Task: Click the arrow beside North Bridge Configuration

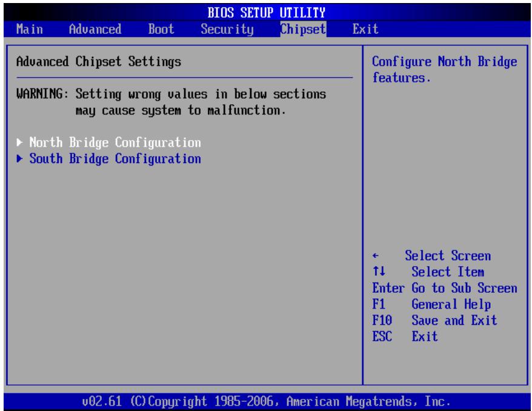Action: pos(19,142)
